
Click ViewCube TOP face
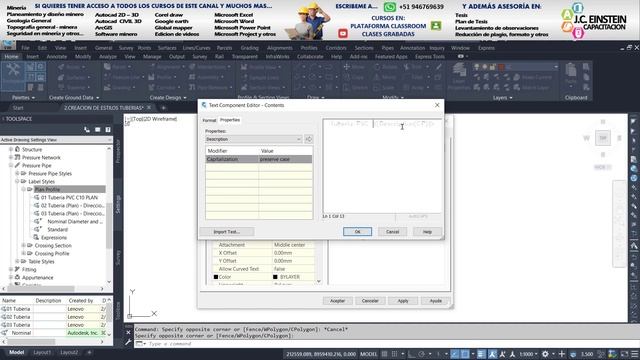[x=602, y=138]
